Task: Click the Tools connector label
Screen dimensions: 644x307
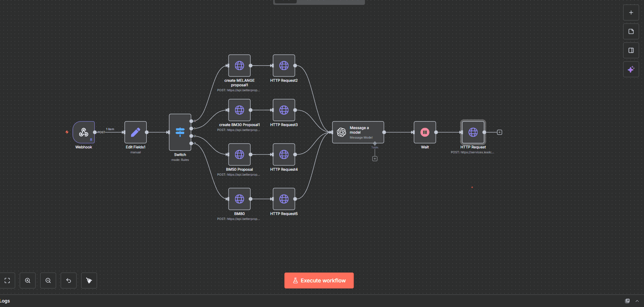Action: coord(375,147)
